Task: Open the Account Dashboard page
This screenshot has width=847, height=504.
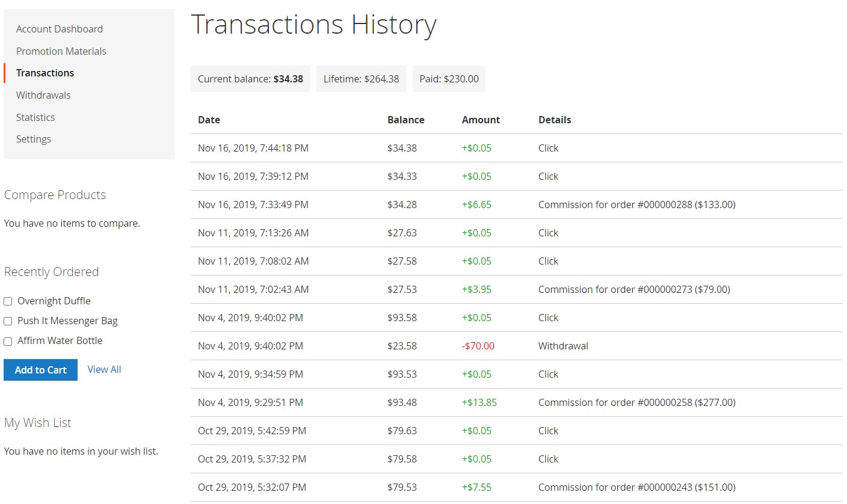Action: coord(59,29)
